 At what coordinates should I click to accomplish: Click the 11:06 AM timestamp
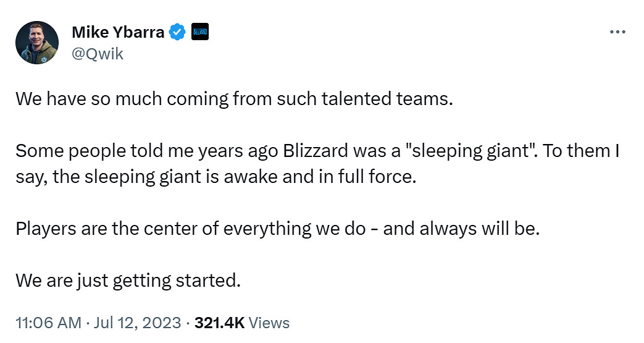(48, 323)
